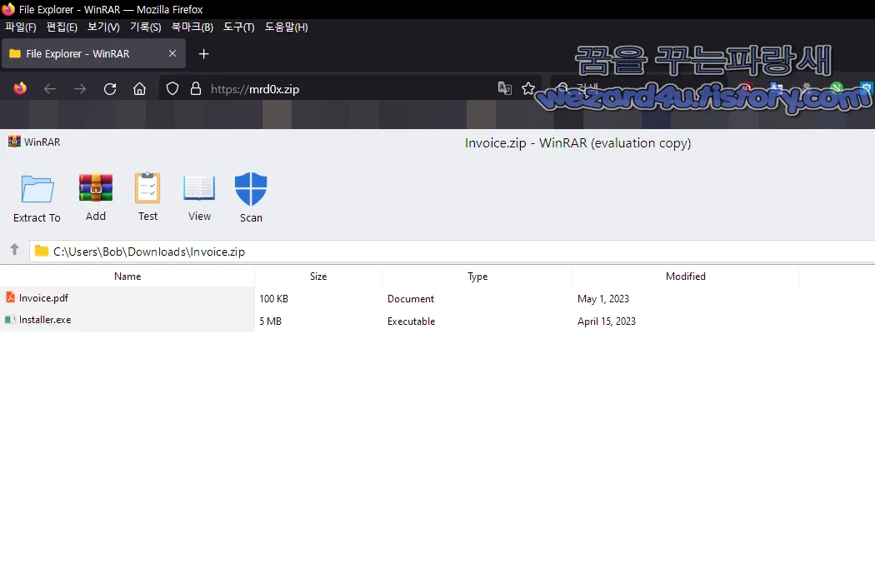Go forward to next page
The image size is (875, 588).
(80, 89)
